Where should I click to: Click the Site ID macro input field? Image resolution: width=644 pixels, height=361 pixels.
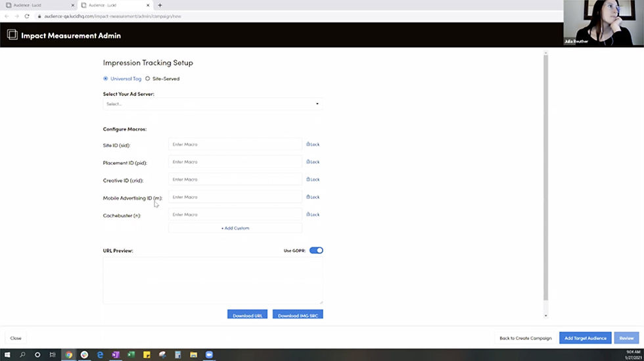pos(235,144)
